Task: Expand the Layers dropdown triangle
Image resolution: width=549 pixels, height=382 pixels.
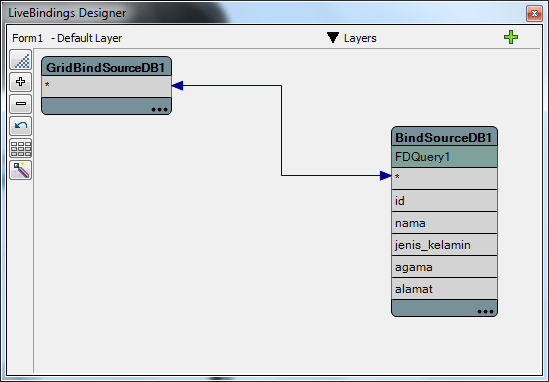Action: pos(333,37)
